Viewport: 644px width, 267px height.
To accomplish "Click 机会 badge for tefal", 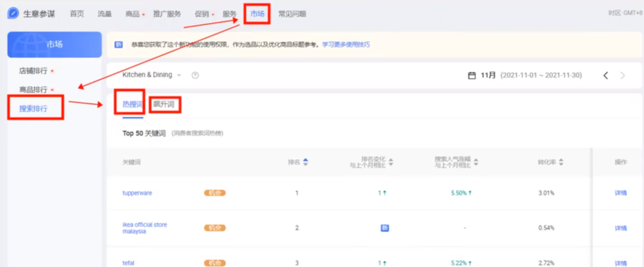I will pos(215,263).
